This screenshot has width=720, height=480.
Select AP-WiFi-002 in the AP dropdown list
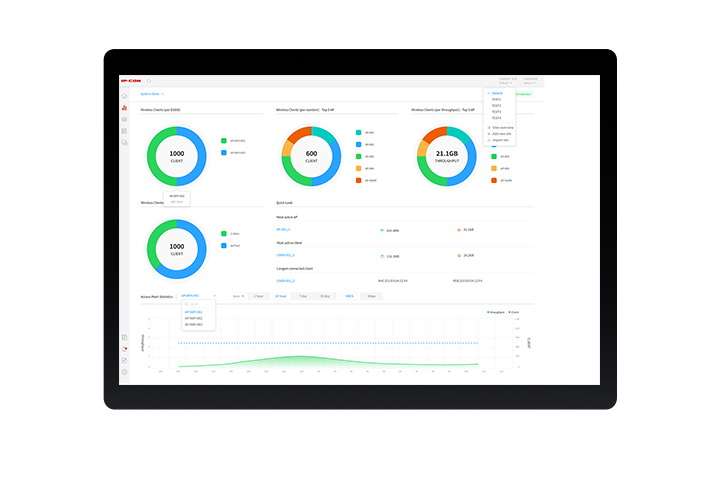tap(193, 318)
